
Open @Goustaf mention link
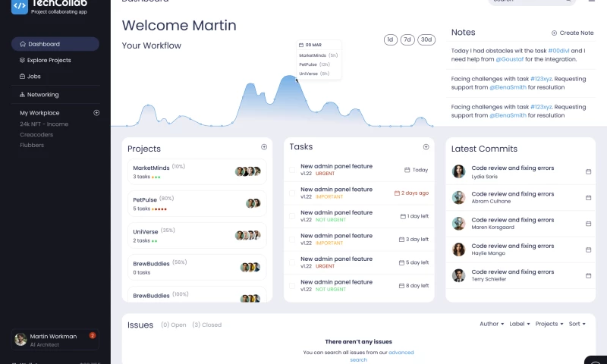tap(509, 59)
